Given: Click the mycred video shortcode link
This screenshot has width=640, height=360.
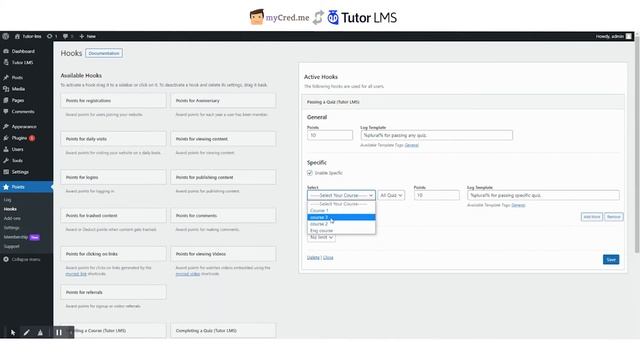Looking at the screenshot, I should (188, 274).
